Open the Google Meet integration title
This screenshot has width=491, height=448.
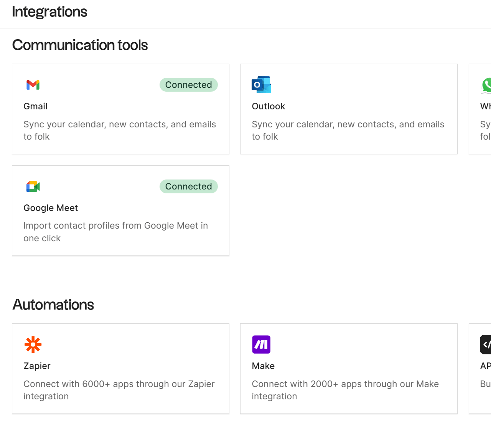point(51,208)
